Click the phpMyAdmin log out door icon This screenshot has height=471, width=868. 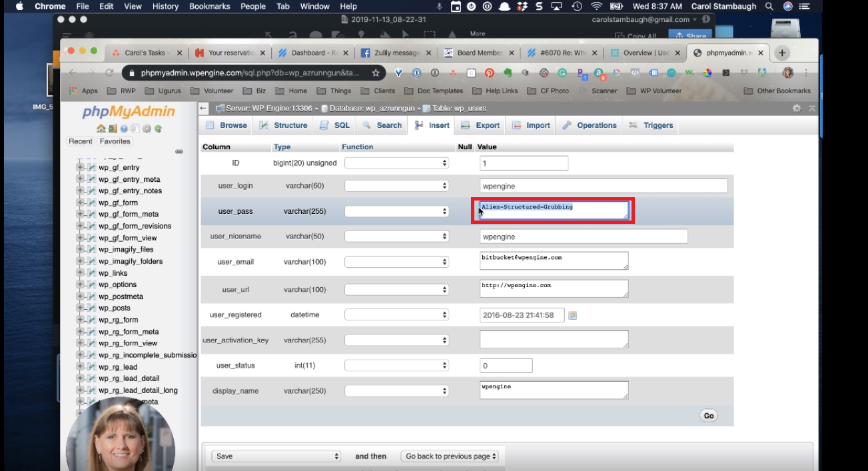pos(111,129)
